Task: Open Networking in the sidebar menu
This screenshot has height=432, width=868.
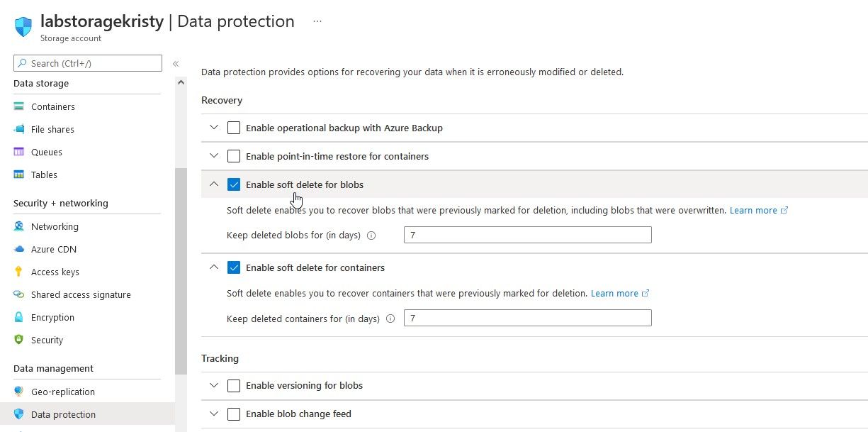Action: point(55,226)
